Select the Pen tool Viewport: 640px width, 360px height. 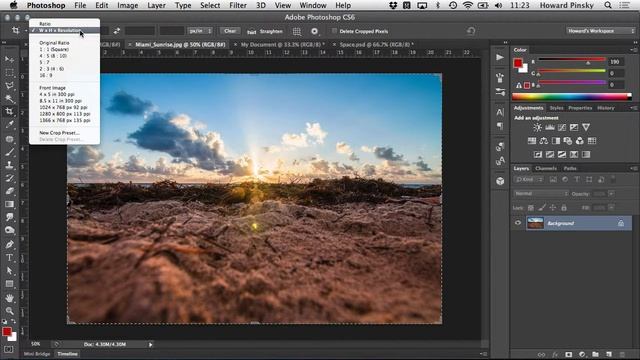tap(9, 244)
